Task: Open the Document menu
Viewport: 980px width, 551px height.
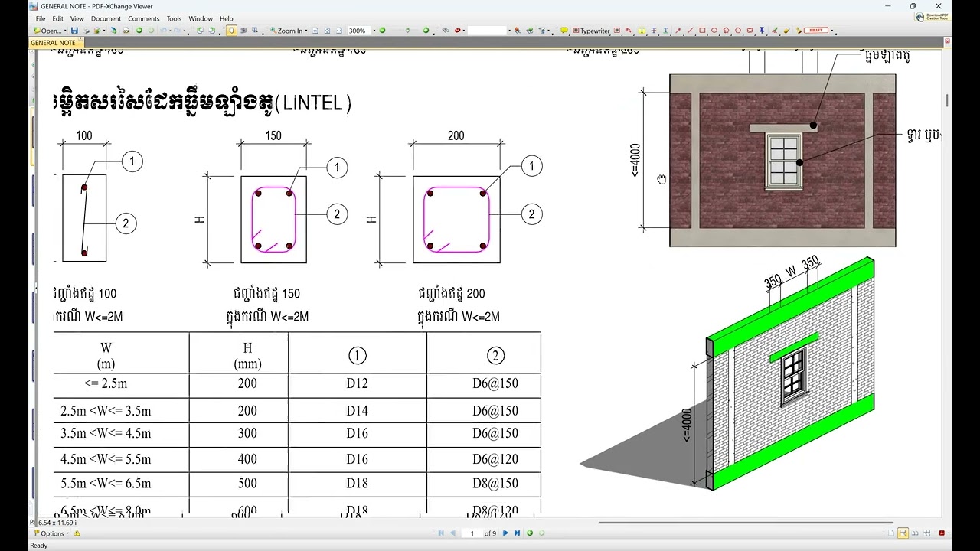Action: [x=106, y=18]
